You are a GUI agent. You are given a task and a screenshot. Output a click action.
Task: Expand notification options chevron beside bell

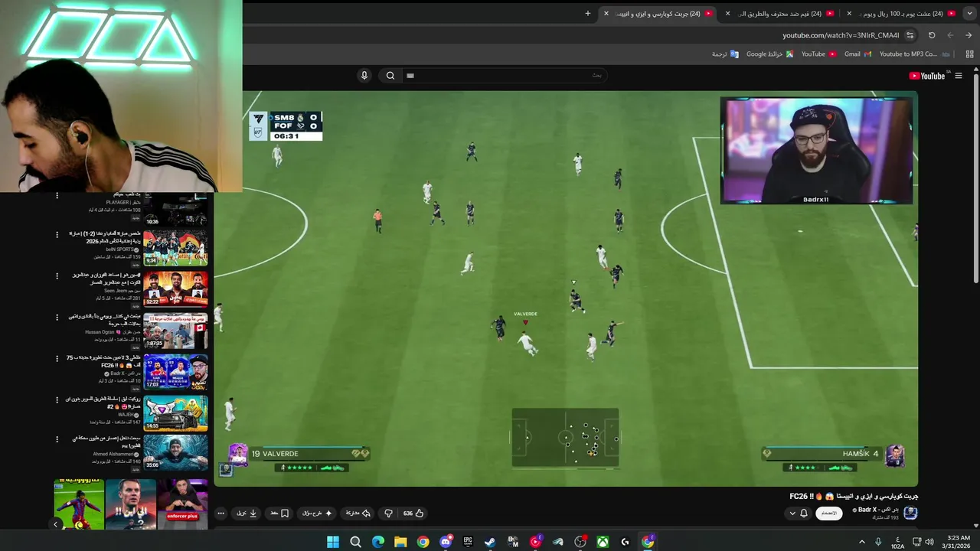pos(792,514)
